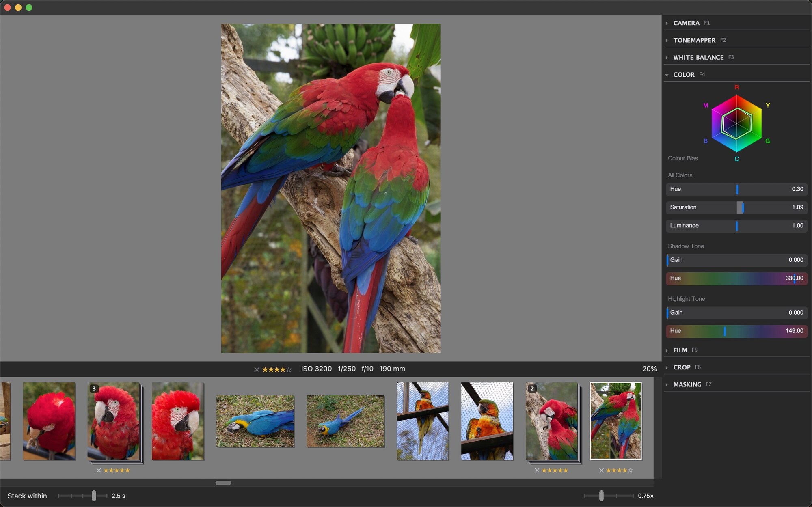
Task: Click the main parrot photo preview
Action: pyautogui.click(x=330, y=188)
